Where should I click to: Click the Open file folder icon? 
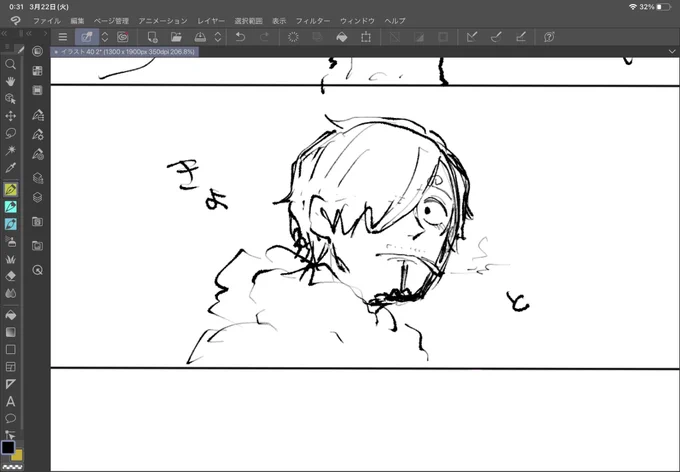click(x=176, y=37)
